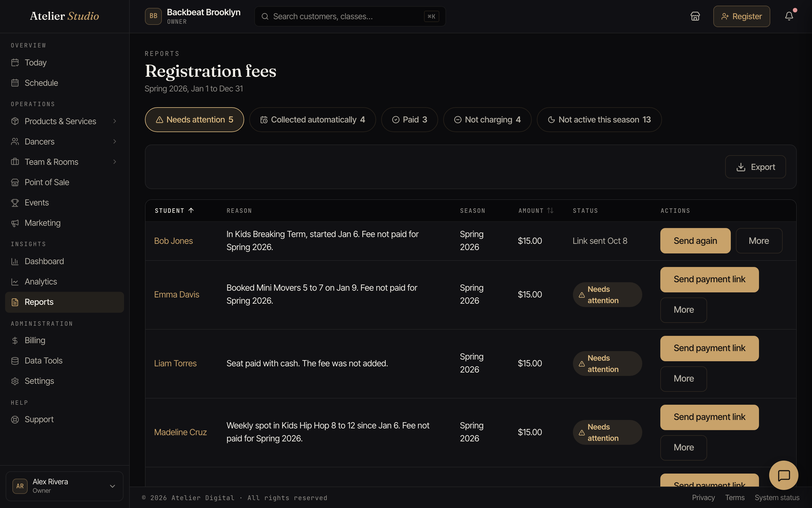The height and width of the screenshot is (508, 812).
Task: Send again for Bob Jones
Action: pos(695,240)
